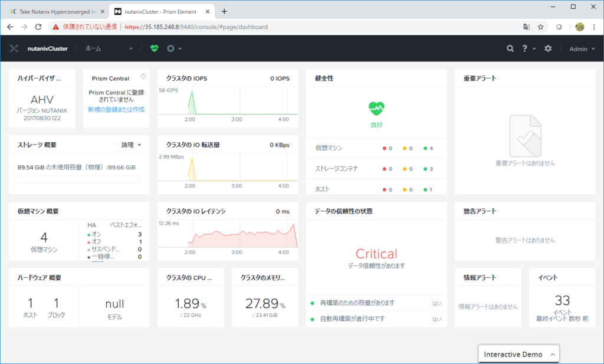
Task: Click the Interactive Demo button
Action: click(x=518, y=354)
